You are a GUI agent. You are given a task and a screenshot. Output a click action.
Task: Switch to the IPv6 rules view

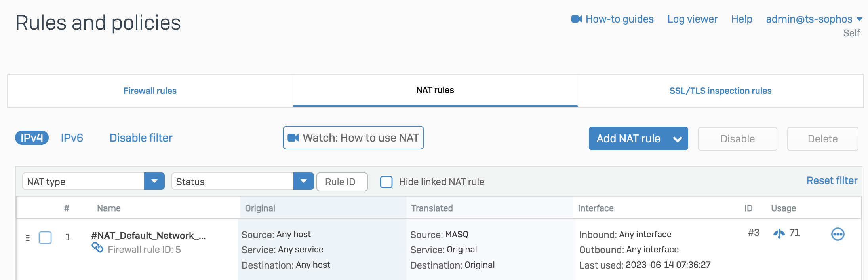click(x=72, y=138)
